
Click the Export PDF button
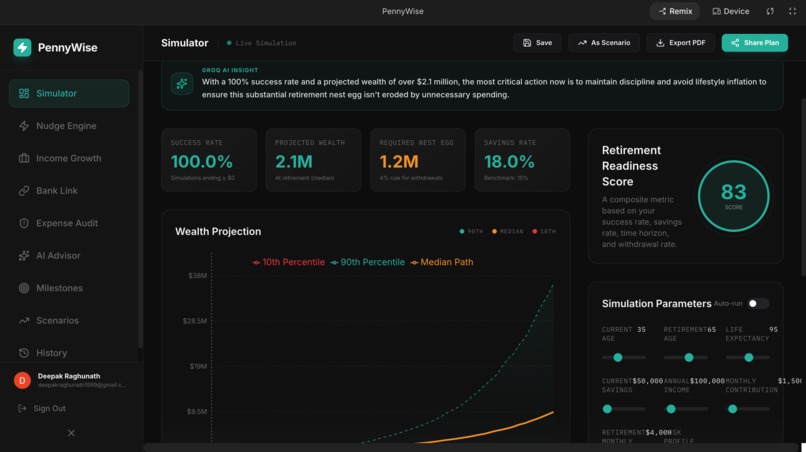point(680,43)
